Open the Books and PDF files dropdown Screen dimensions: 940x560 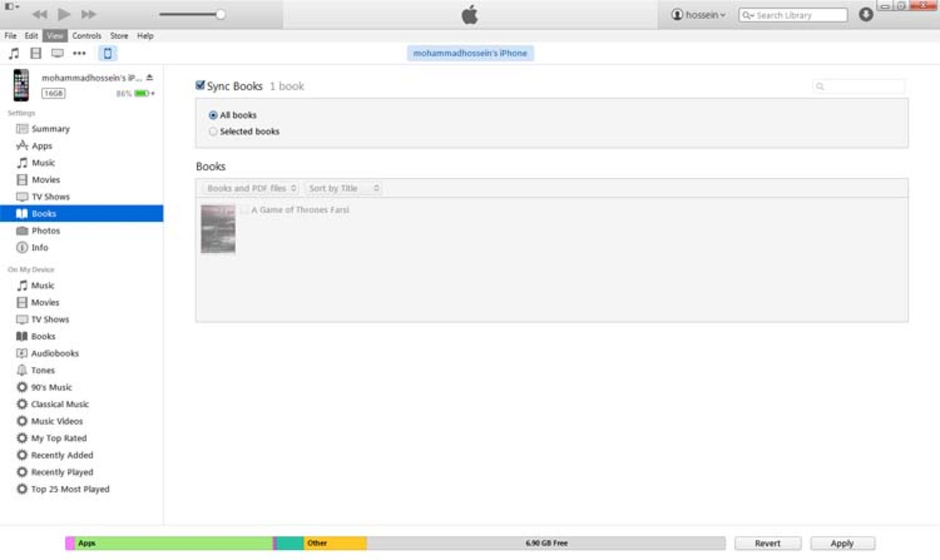(251, 188)
